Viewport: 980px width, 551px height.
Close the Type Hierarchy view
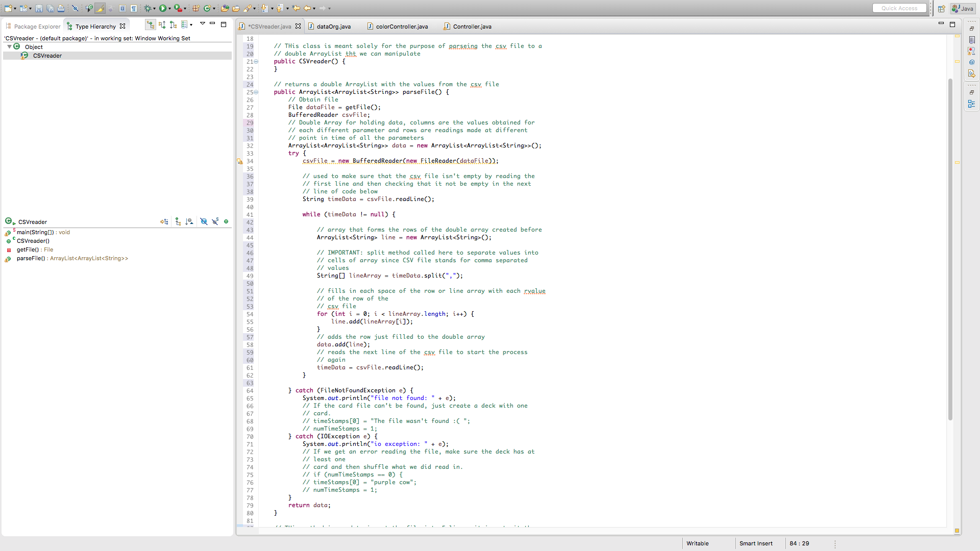tap(122, 26)
